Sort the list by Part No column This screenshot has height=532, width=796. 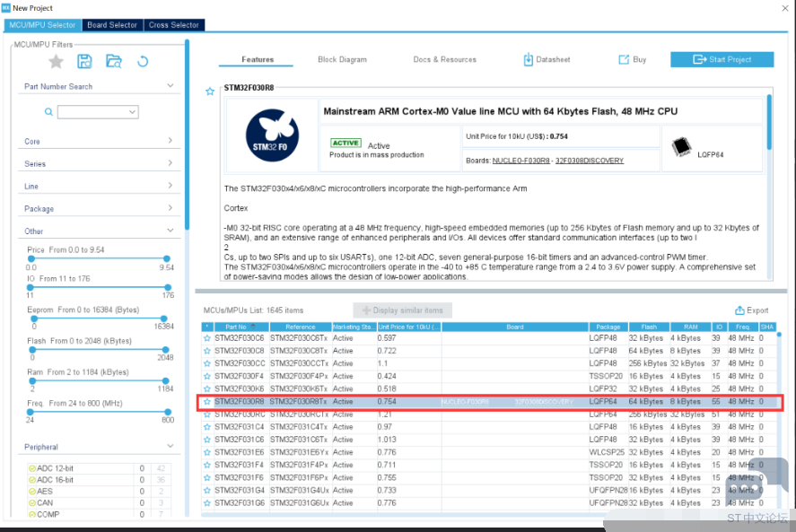(241, 327)
